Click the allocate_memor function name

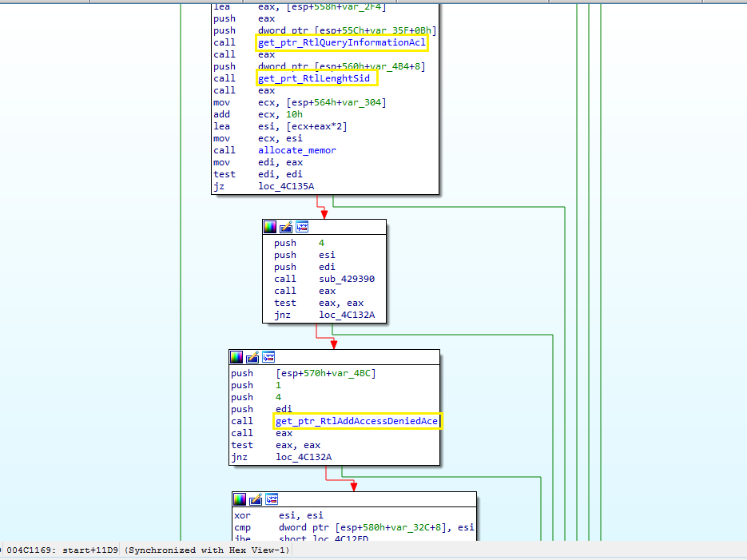pos(296,150)
